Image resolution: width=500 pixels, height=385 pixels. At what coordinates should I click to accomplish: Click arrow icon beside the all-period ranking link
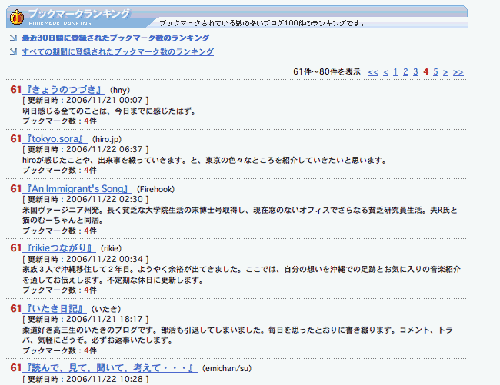13,52
